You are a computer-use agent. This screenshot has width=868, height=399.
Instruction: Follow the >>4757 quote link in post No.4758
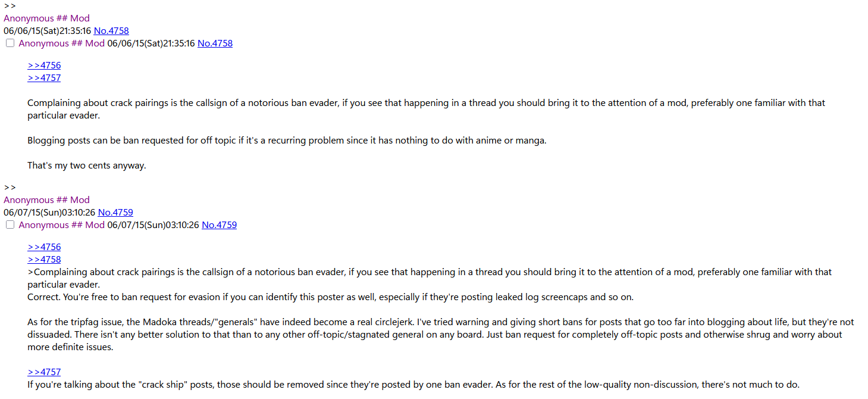click(44, 78)
